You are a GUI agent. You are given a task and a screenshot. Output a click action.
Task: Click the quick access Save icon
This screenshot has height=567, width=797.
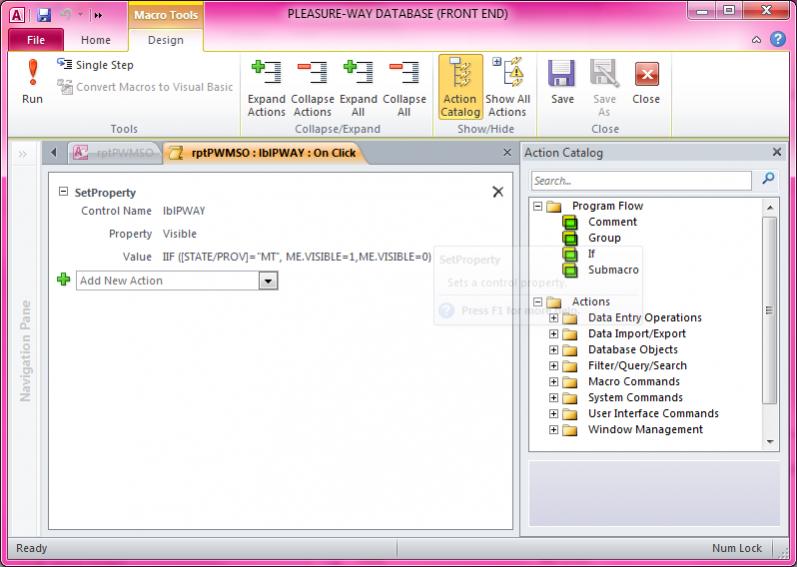coord(44,15)
